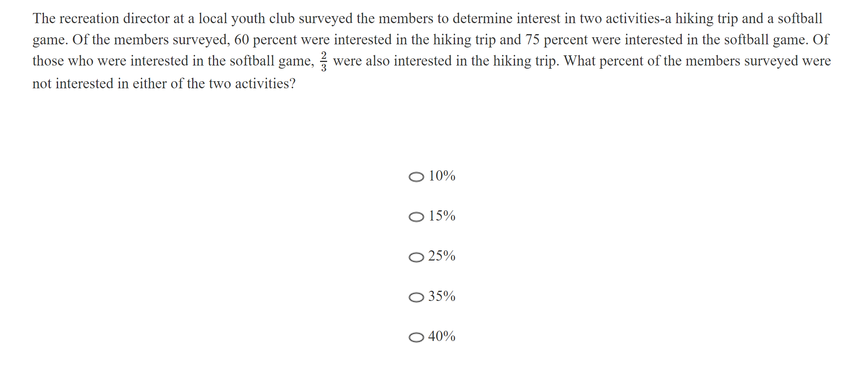Pick the 35% radio button
The image size is (868, 370).
point(416,297)
